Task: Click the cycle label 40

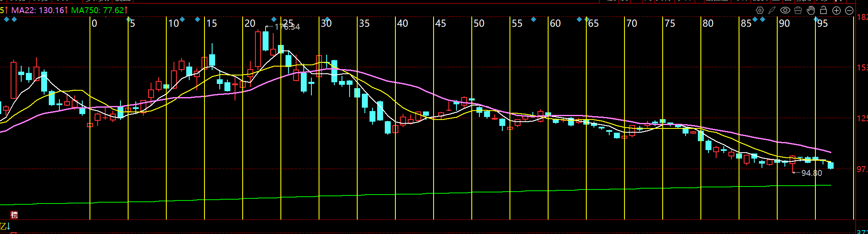Action: click(x=402, y=23)
